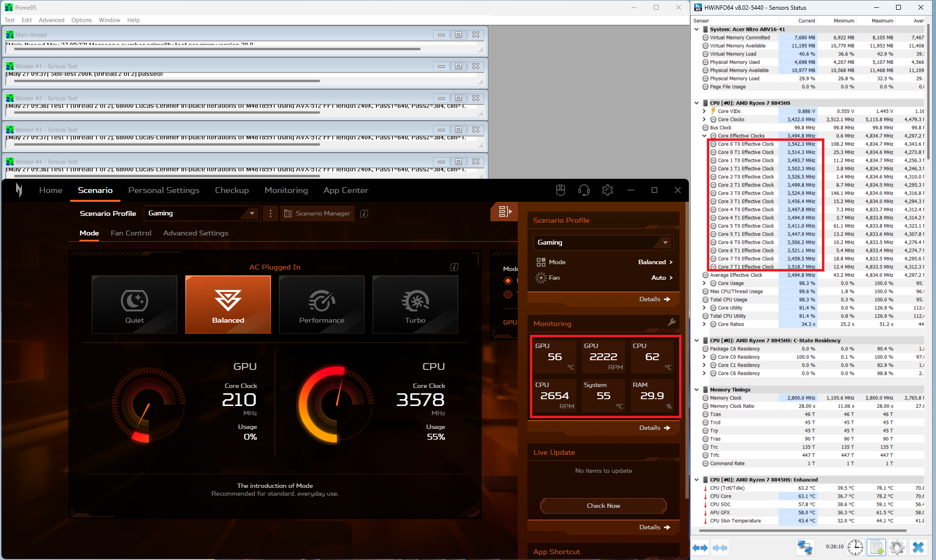The image size is (936, 560).
Task: Click HWiNFO sensor list vertical scrollbar
Action: [x=929, y=93]
